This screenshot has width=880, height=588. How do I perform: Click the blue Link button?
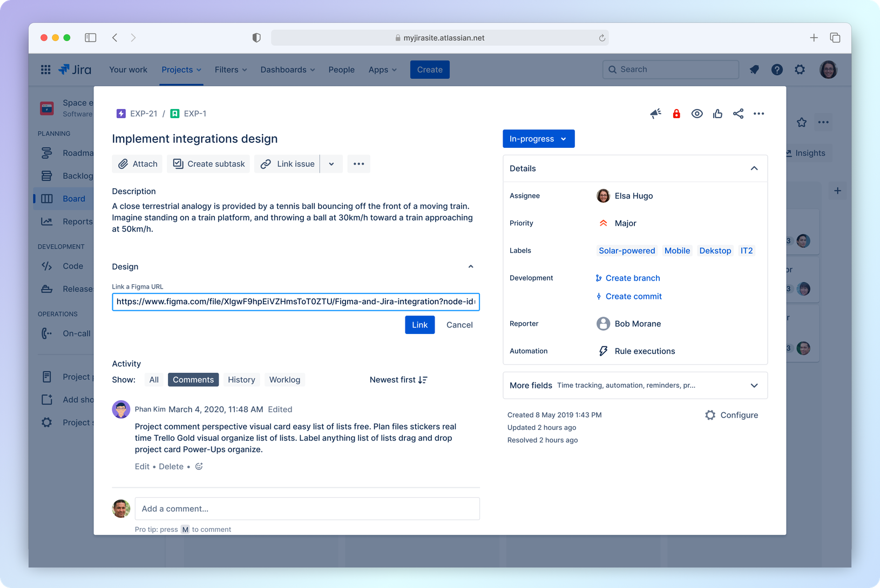[x=419, y=325]
